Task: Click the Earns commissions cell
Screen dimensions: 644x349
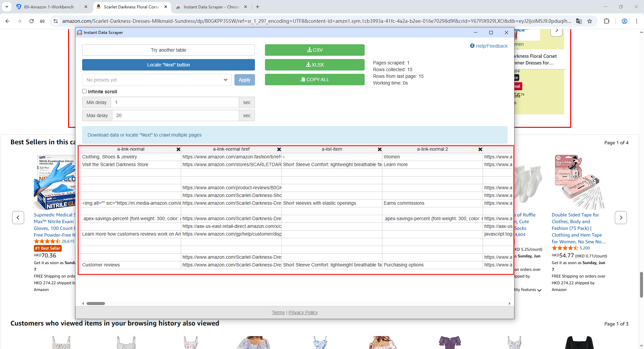Action: click(x=432, y=203)
